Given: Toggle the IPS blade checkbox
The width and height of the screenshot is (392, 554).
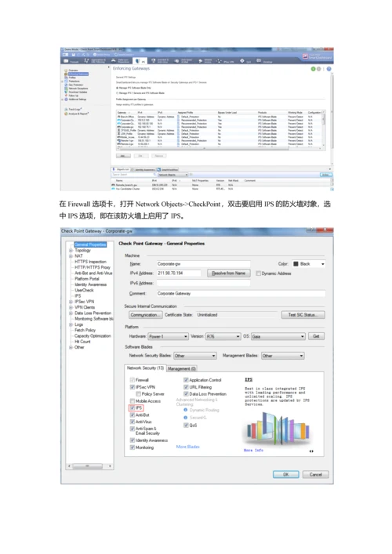Looking at the screenshot, I should [132, 408].
